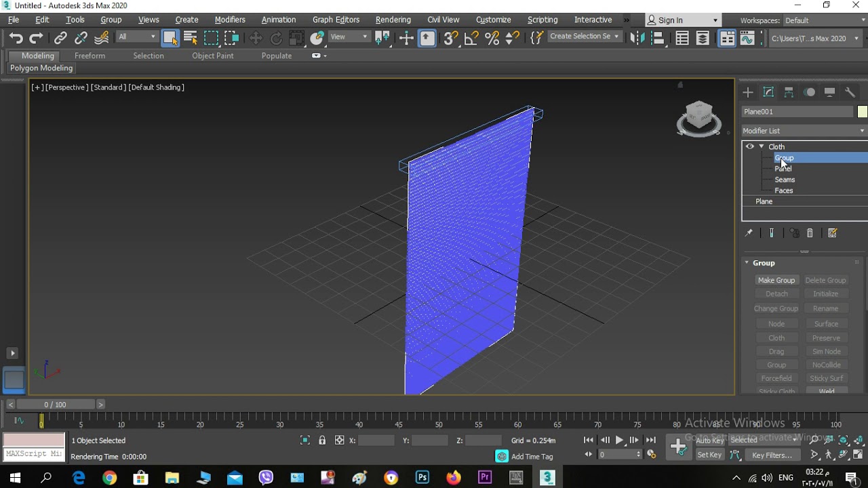Click the Redo arrow in main toolbar
This screenshot has height=488, width=868.
coord(37,39)
